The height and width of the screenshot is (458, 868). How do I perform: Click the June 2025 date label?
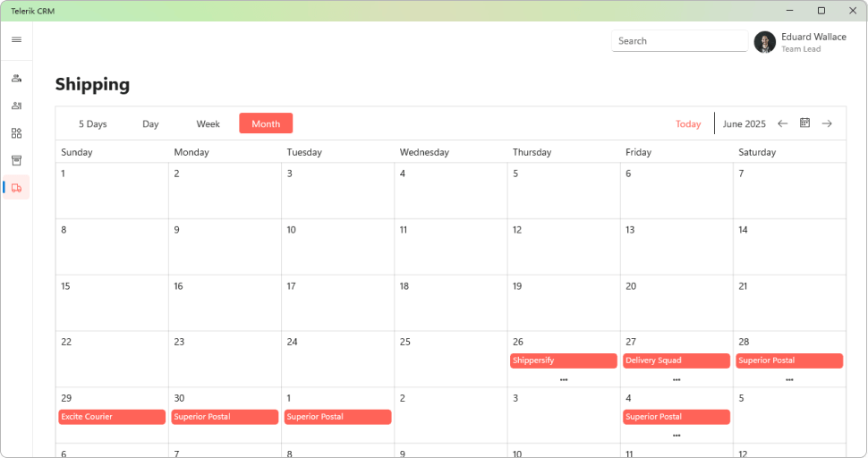pyautogui.click(x=744, y=124)
